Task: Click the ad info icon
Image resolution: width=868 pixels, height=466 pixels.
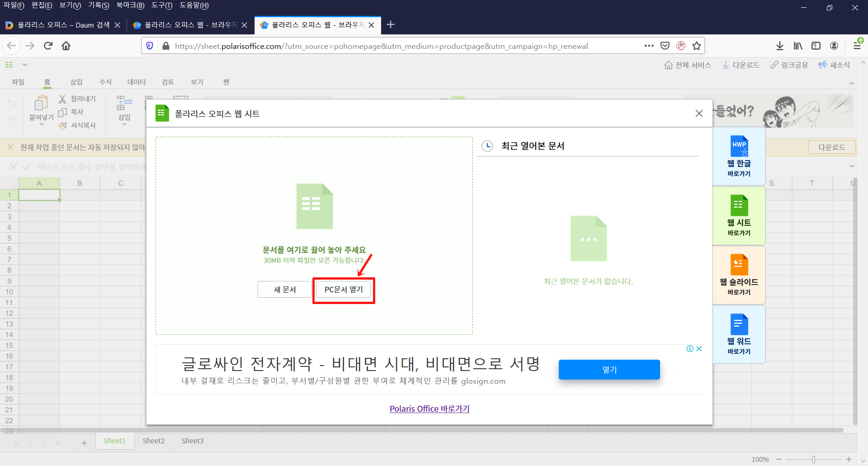Action: point(690,348)
